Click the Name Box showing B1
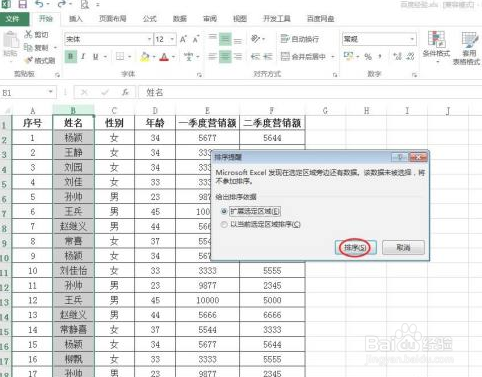 tap(23, 92)
